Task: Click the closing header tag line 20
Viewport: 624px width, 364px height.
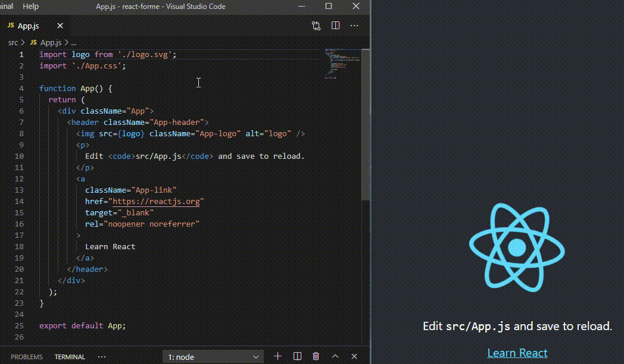Action: point(87,269)
